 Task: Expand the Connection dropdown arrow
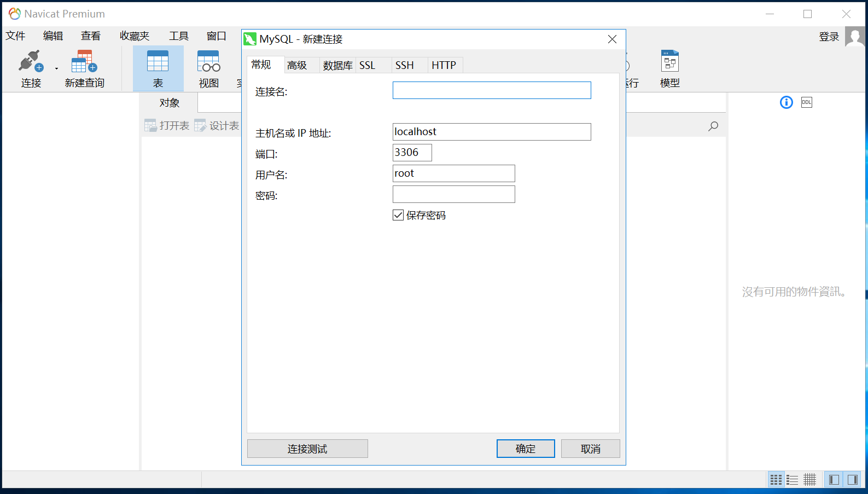[56, 69]
